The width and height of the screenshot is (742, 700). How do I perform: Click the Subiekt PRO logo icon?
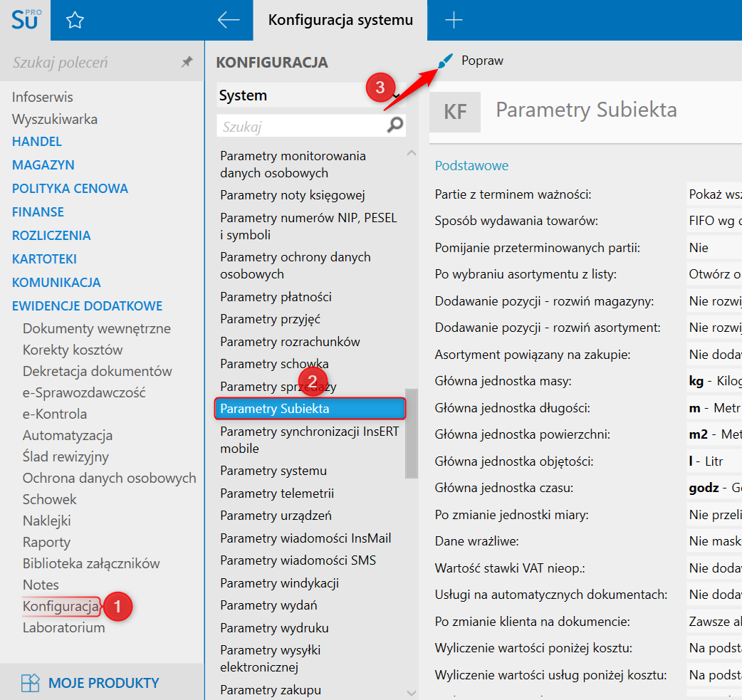click(x=26, y=20)
